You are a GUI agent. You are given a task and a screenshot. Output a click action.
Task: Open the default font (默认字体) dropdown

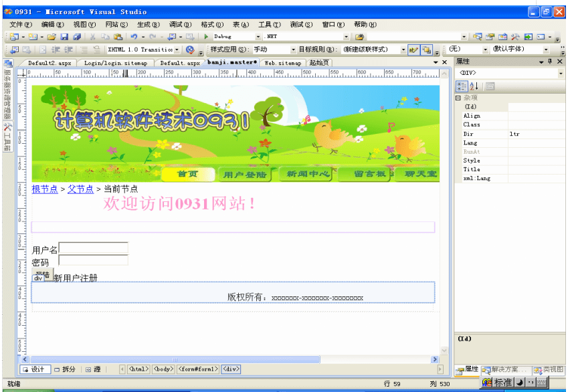pos(545,50)
